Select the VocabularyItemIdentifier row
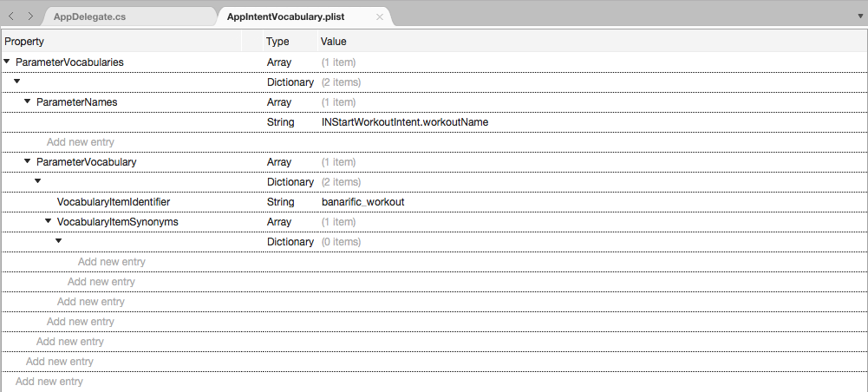 (113, 202)
